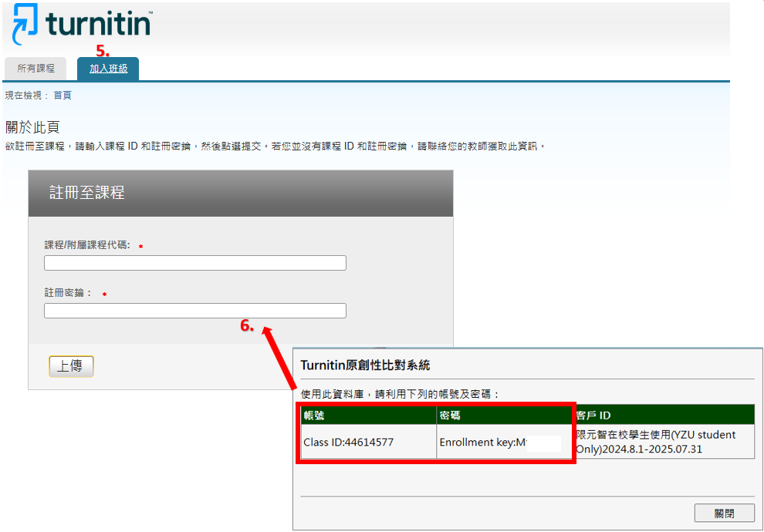Click the Turnitin原創性比對系統 popup title
This screenshot has height=532, width=764.
point(365,365)
